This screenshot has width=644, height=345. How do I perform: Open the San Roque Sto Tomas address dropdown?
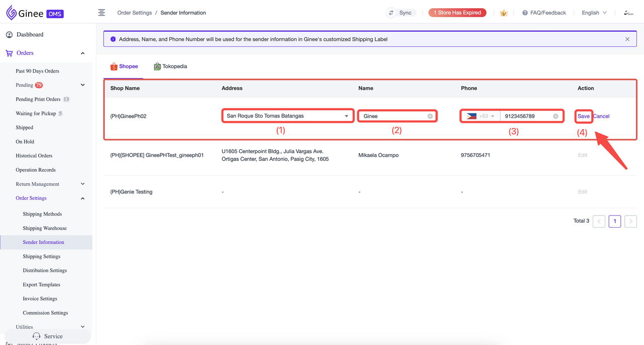346,116
